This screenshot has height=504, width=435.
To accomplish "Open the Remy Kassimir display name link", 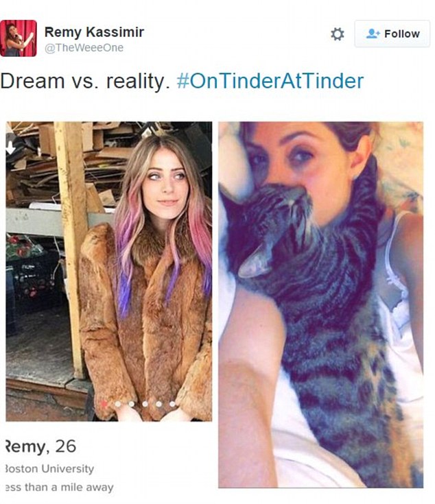I will click(94, 32).
